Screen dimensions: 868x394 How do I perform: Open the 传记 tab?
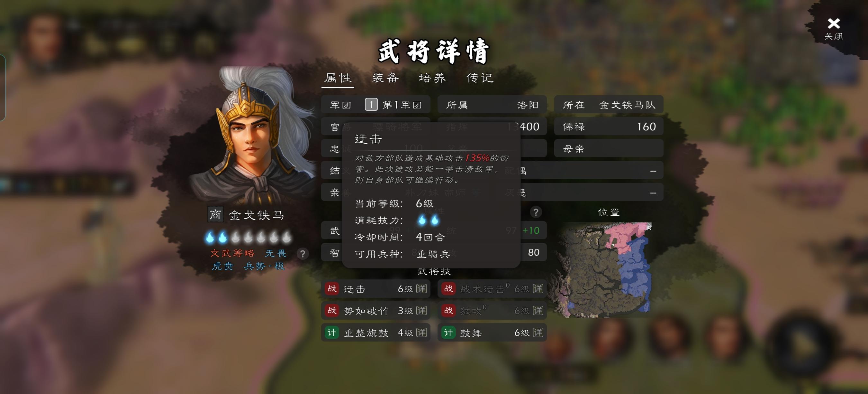480,78
